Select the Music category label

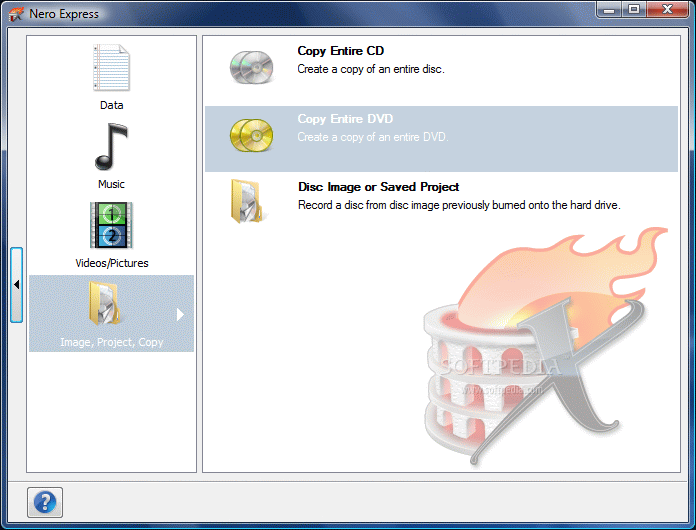click(x=111, y=184)
